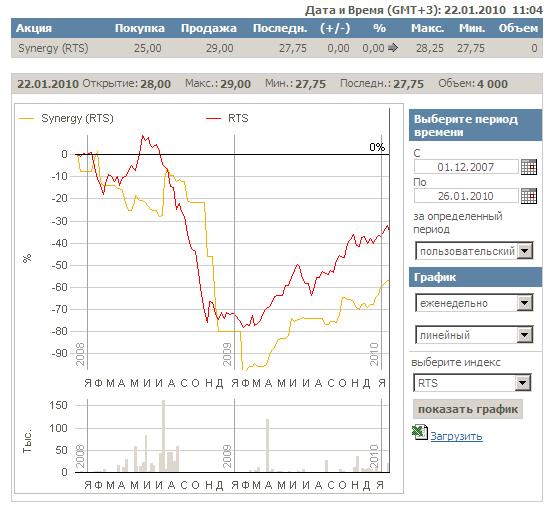Open the еженедельно frequency dropdown
Screen dimensions: 551x506
pos(525,303)
